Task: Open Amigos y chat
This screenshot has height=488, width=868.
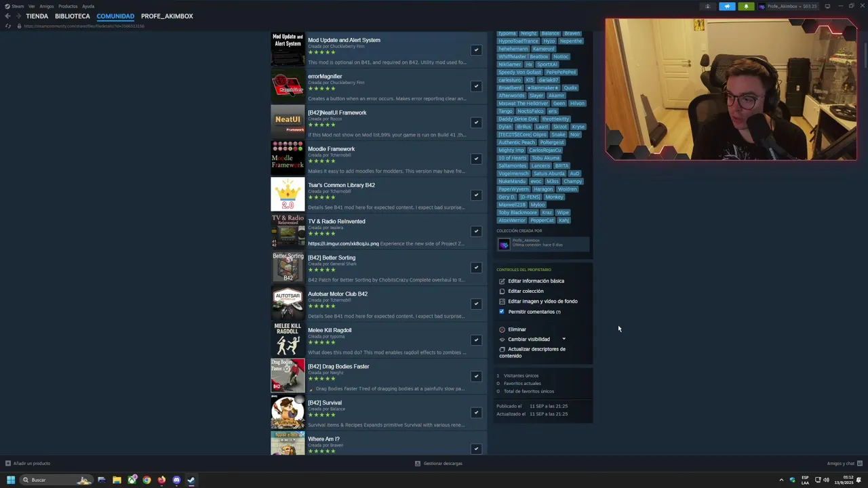Action: point(845,464)
